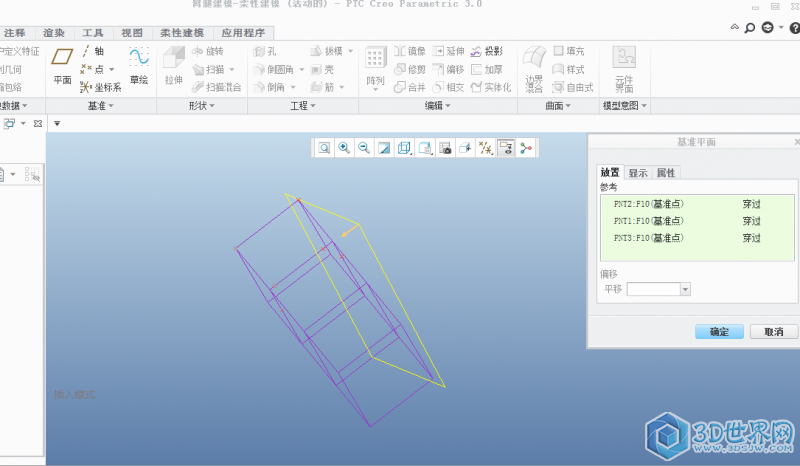
Task: Click the 旋转 revolve tool
Action: [208, 51]
